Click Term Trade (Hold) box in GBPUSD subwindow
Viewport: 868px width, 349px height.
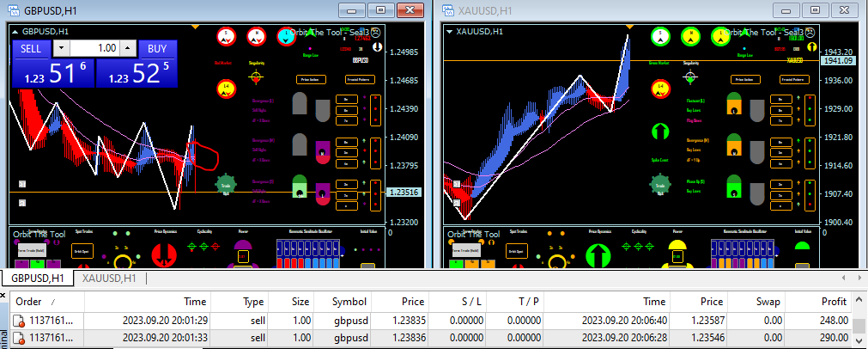pyautogui.click(x=32, y=251)
